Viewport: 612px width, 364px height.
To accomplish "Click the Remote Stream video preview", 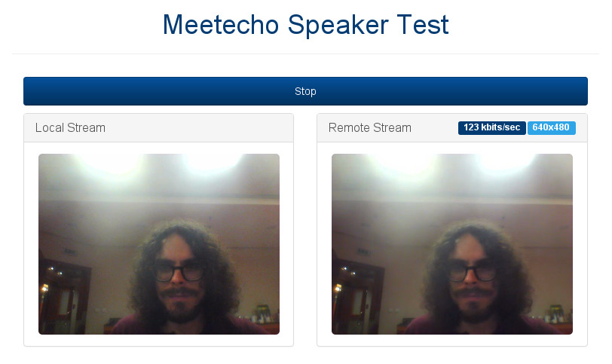I will pos(452,244).
